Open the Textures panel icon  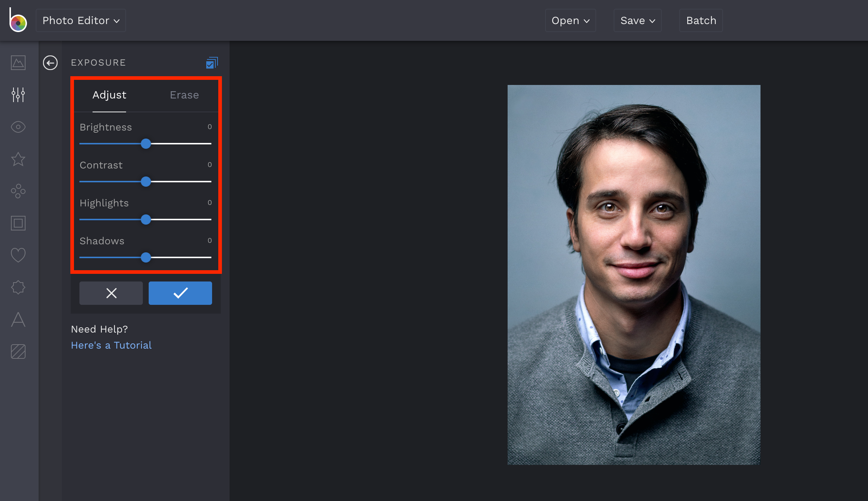pyautogui.click(x=18, y=287)
